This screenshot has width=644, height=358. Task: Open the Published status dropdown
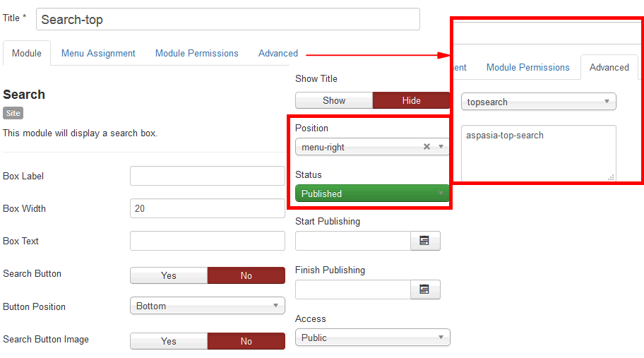pos(372,193)
